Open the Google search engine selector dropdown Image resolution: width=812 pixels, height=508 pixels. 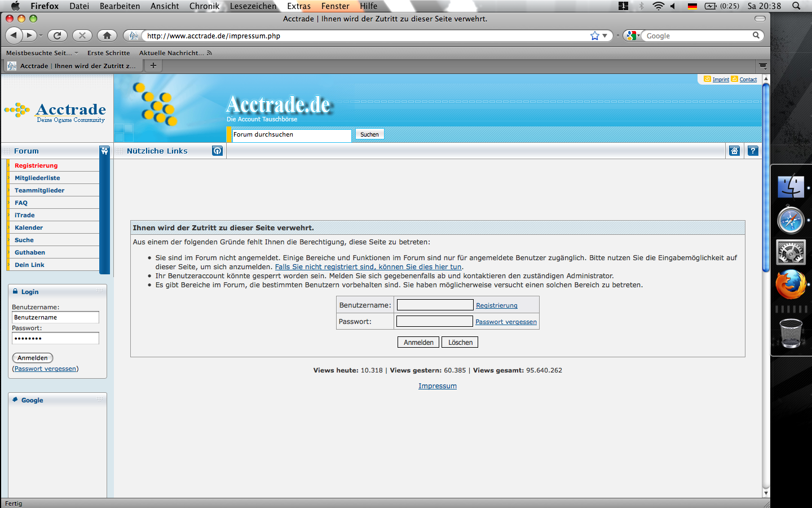[632, 36]
